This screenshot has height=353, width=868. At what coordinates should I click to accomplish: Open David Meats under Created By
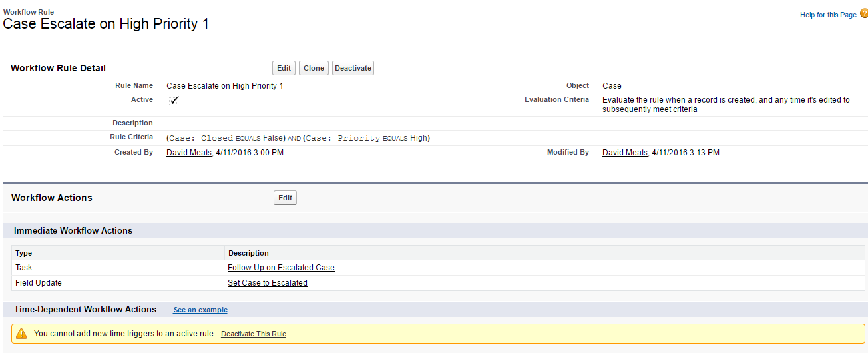pos(189,153)
